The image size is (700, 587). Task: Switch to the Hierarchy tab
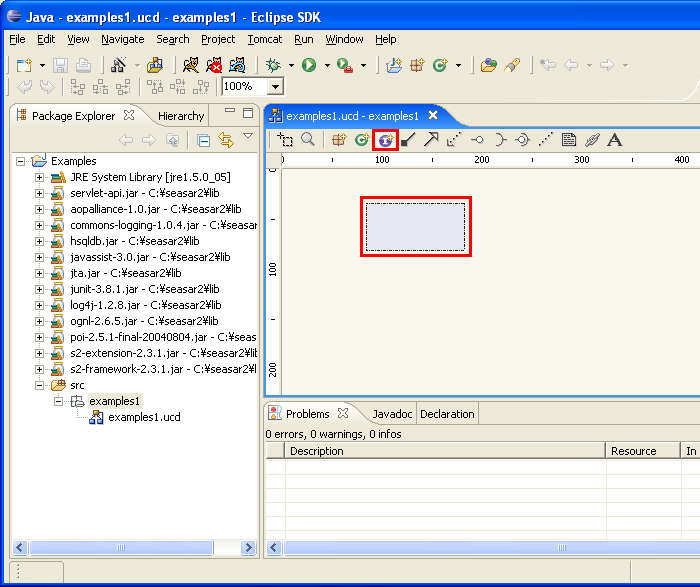click(181, 115)
